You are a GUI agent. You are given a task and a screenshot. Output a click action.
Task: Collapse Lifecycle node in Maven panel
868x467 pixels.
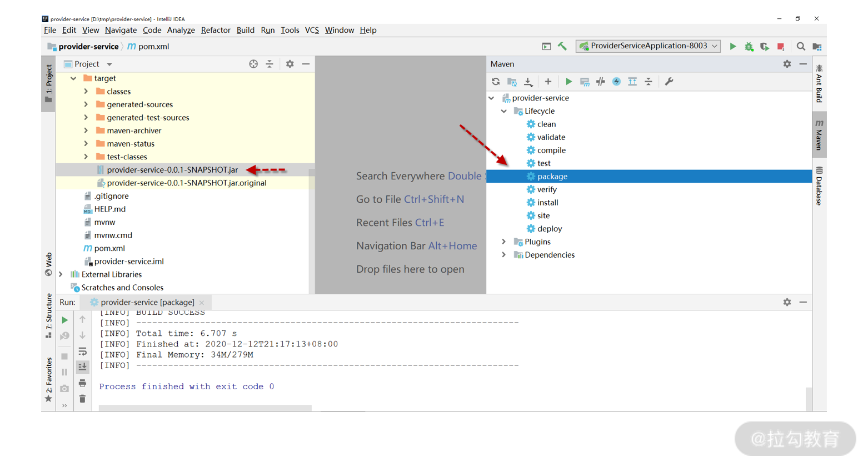click(504, 112)
